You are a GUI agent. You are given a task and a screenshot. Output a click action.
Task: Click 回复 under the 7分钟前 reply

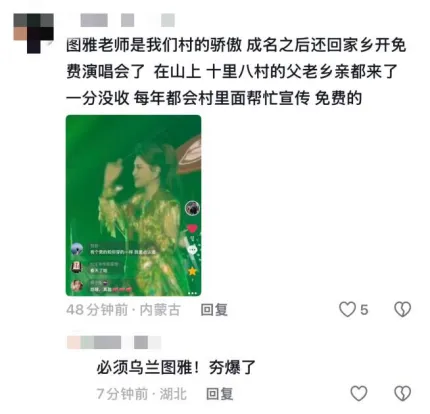point(219,394)
